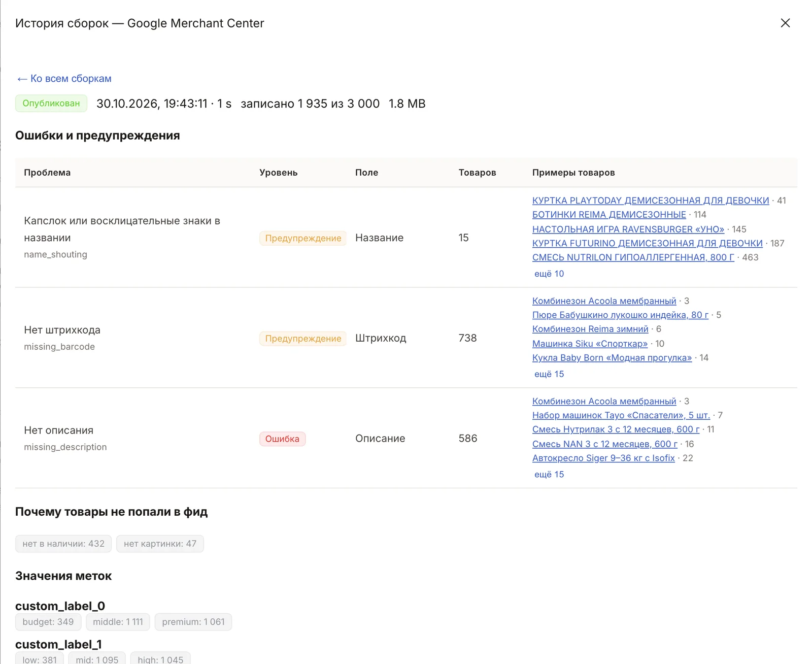Click the name_shouting code text
This screenshot has width=812, height=664.
pos(55,254)
